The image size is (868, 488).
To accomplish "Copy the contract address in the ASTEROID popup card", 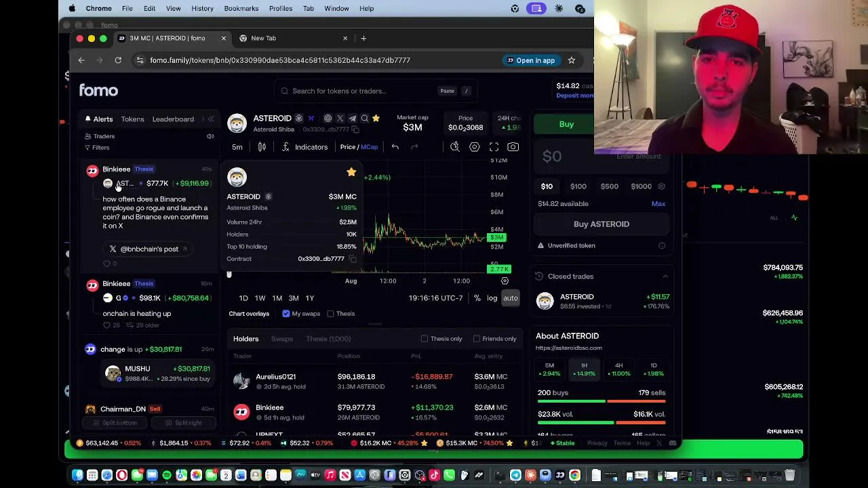I will coord(352,259).
